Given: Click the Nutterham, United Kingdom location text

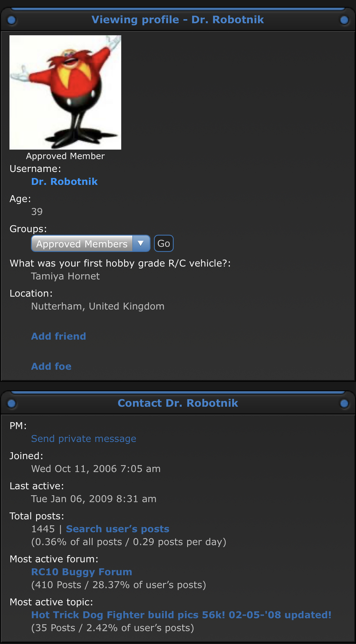Looking at the screenshot, I should click(98, 306).
